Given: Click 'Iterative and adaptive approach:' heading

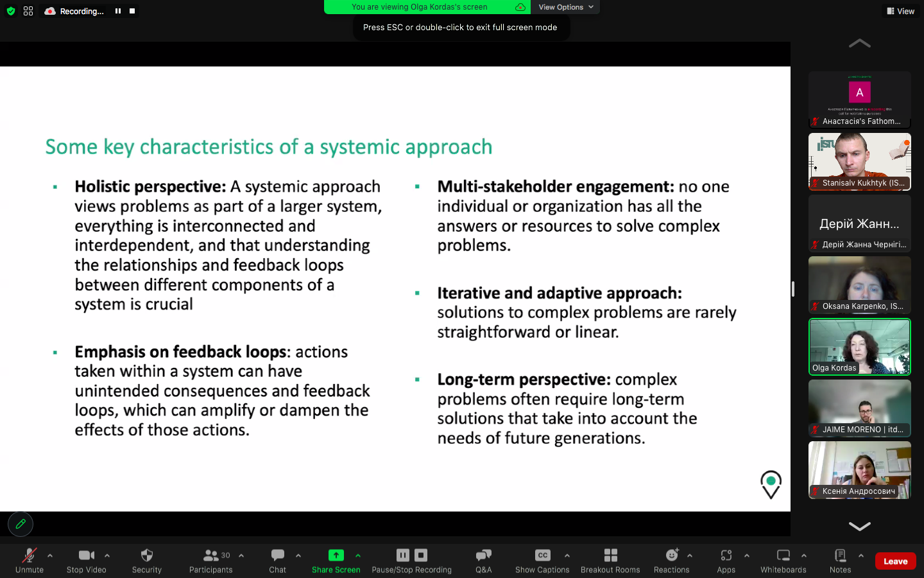Looking at the screenshot, I should (560, 293).
